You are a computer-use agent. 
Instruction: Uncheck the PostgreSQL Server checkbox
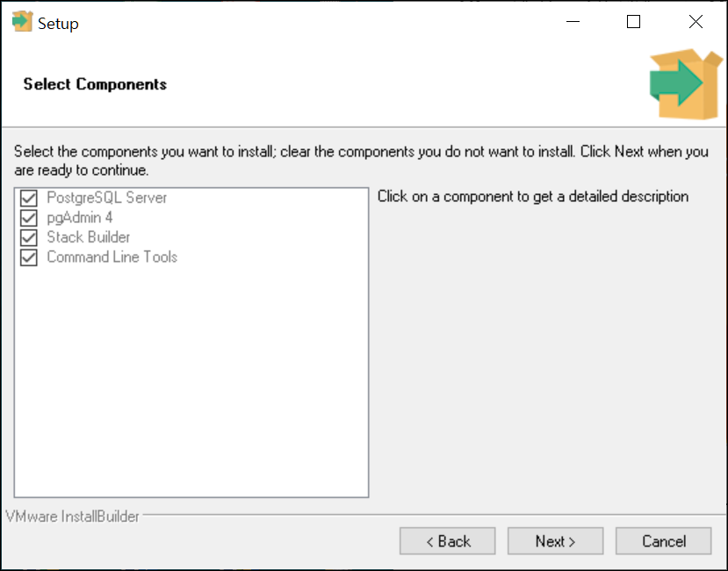[x=29, y=198]
